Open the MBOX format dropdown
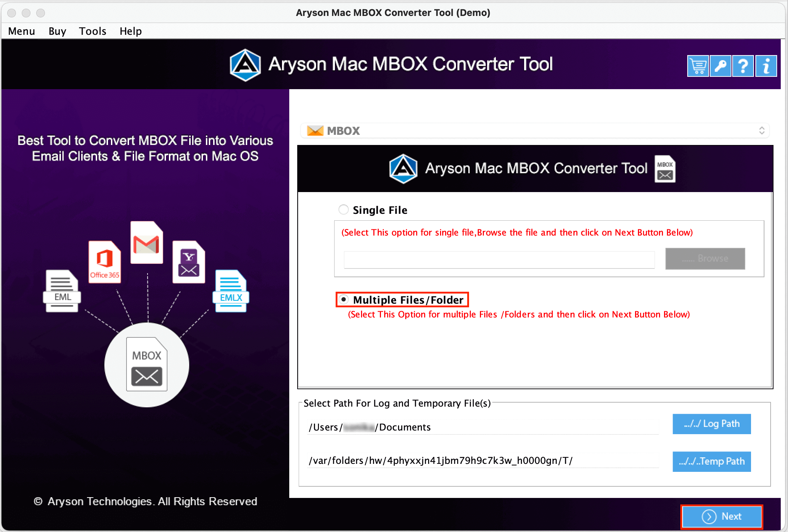The width and height of the screenshot is (788, 532). coord(535,131)
